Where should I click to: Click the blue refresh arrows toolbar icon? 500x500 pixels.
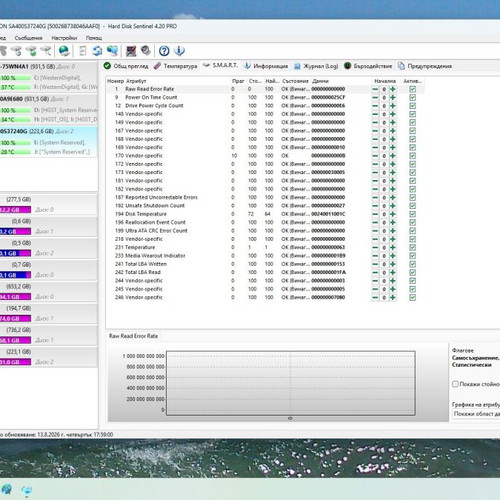click(x=97, y=51)
